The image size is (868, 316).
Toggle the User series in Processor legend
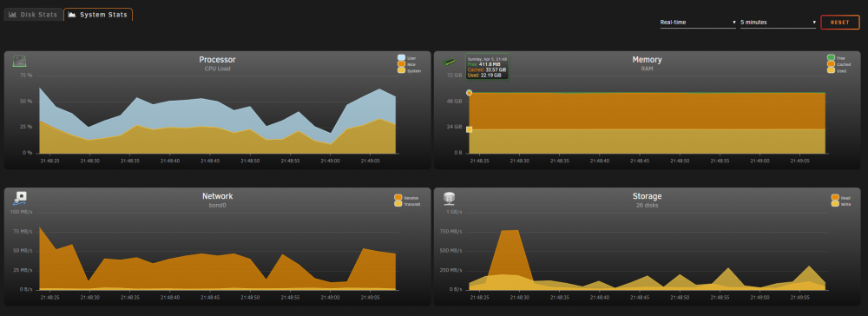point(406,57)
